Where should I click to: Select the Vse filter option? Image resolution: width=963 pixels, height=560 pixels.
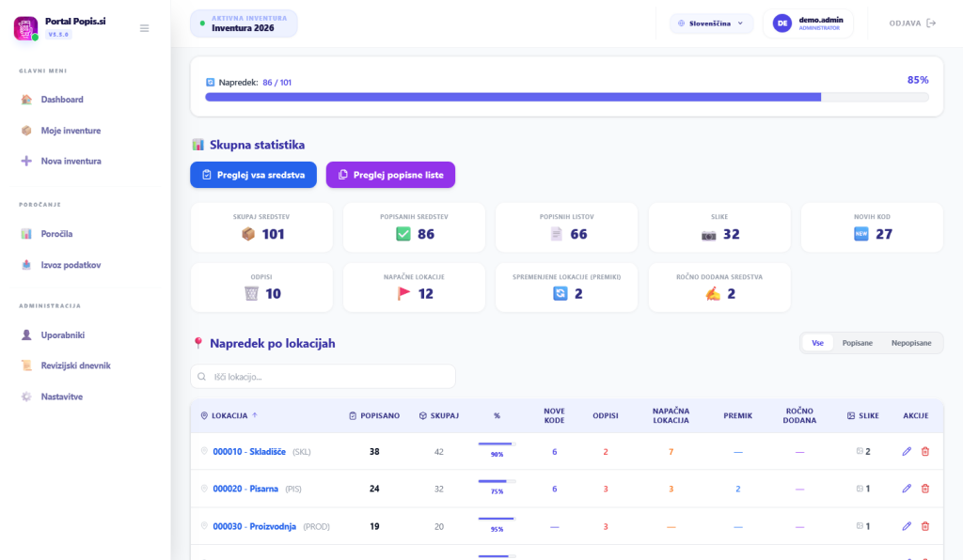coord(817,343)
